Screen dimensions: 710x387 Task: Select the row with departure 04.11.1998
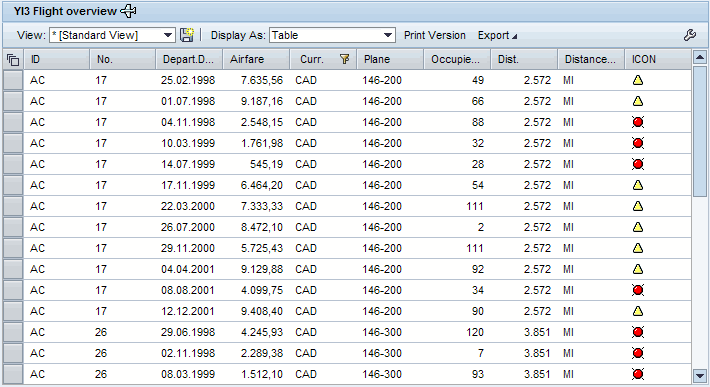[13, 122]
